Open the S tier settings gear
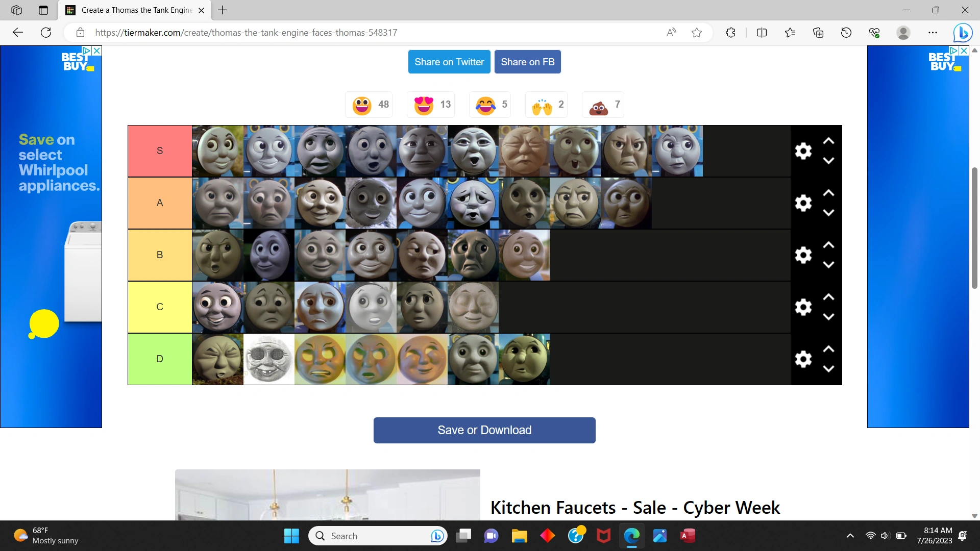 (x=803, y=151)
